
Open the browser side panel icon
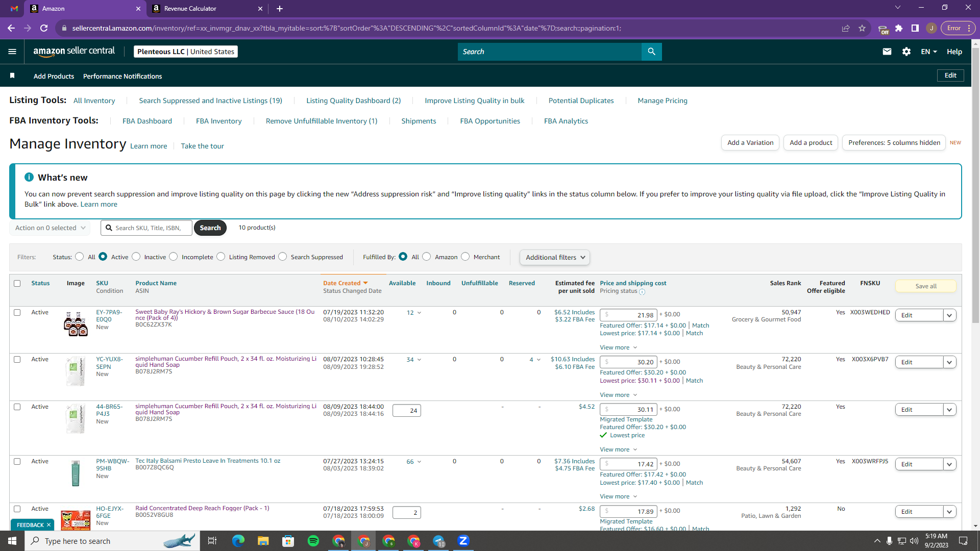pyautogui.click(x=915, y=28)
